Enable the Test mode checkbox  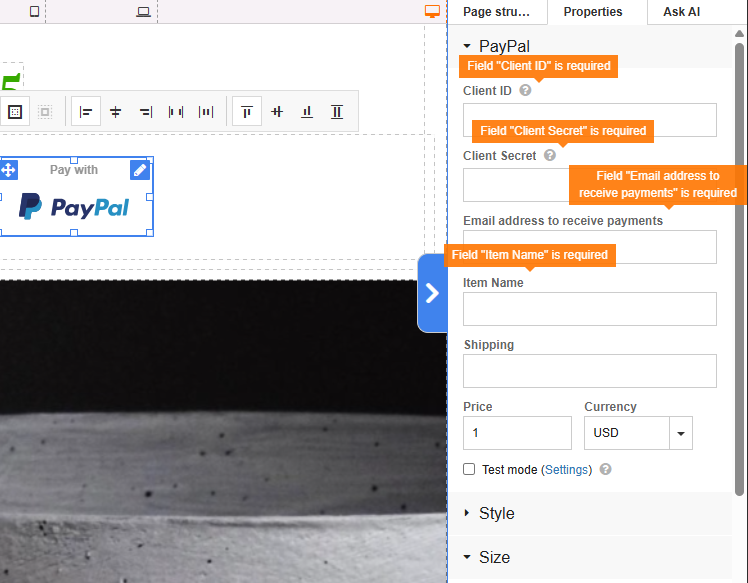(469, 469)
